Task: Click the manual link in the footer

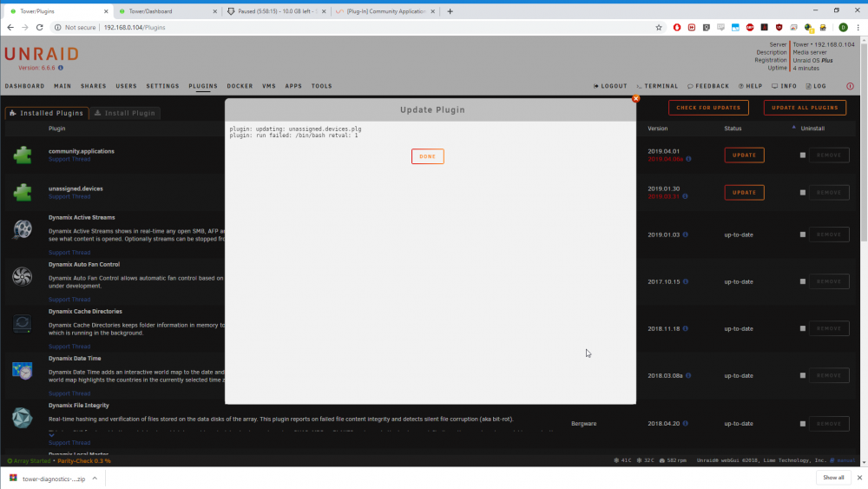Action: click(845, 460)
